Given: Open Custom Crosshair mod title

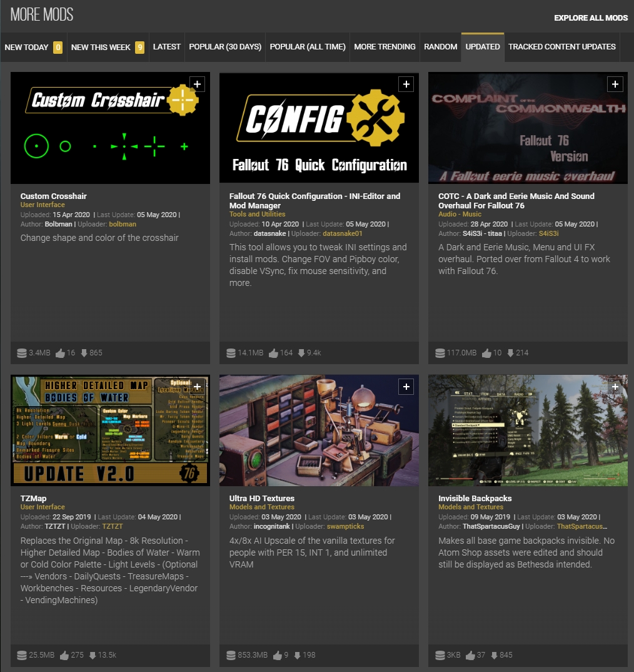Looking at the screenshot, I should (x=54, y=196).
